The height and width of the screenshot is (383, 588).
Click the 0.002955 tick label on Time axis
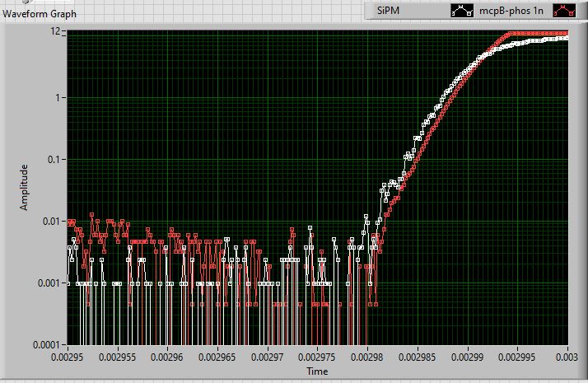pos(118,358)
